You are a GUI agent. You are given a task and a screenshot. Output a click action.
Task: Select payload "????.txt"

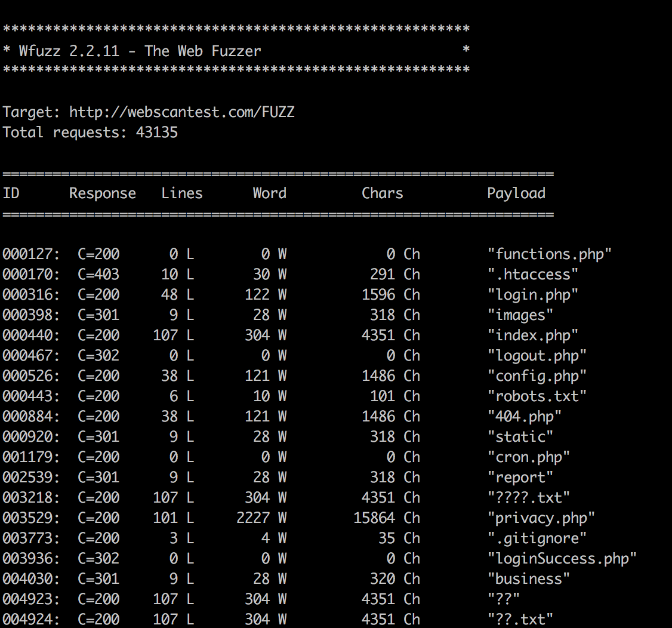tap(528, 498)
